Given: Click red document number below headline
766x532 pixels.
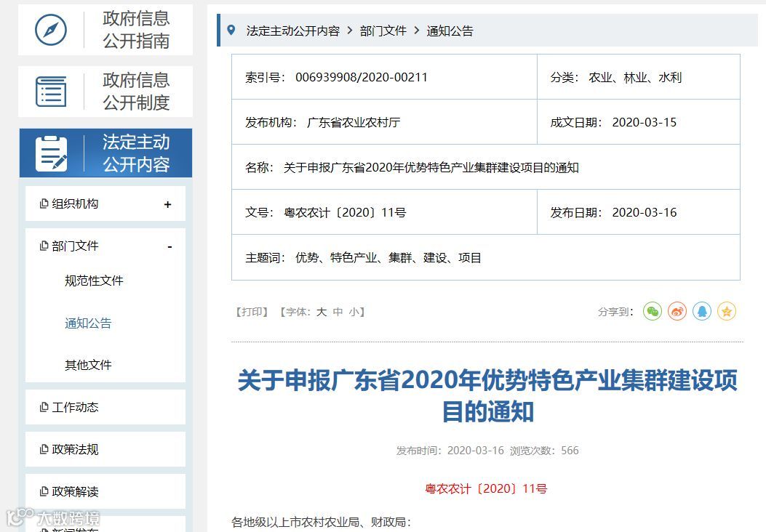Looking at the screenshot, I should point(486,488).
